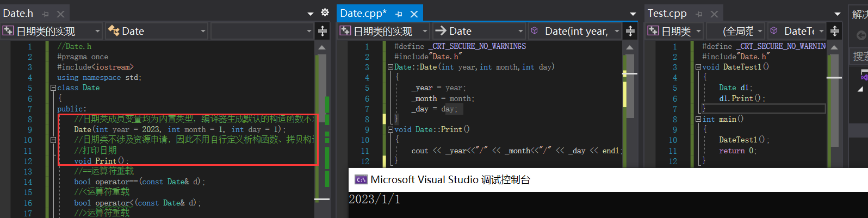Image resolution: width=868 pixels, height=218 pixels.
Task: Collapse void DateTest1 function in Test.cpp
Action: [698, 67]
